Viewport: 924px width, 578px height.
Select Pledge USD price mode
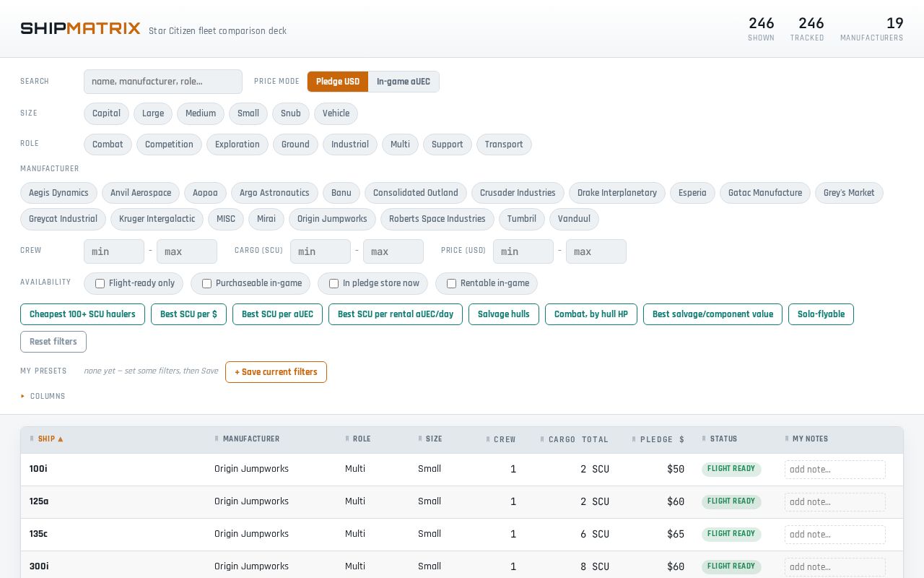coord(338,82)
